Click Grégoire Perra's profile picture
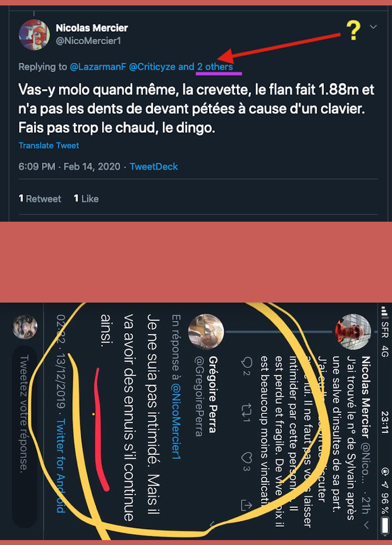This screenshot has width=392, height=545. (204, 331)
